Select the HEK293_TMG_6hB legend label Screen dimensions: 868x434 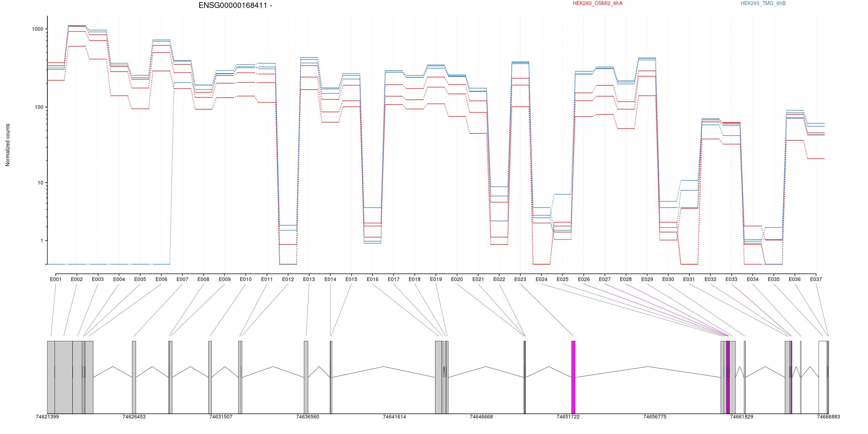[x=763, y=3]
